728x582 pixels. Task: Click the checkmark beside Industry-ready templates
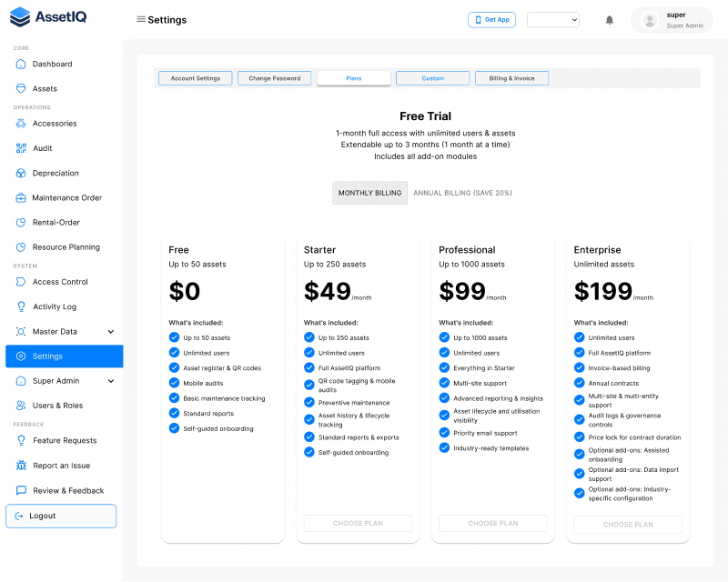pos(444,448)
